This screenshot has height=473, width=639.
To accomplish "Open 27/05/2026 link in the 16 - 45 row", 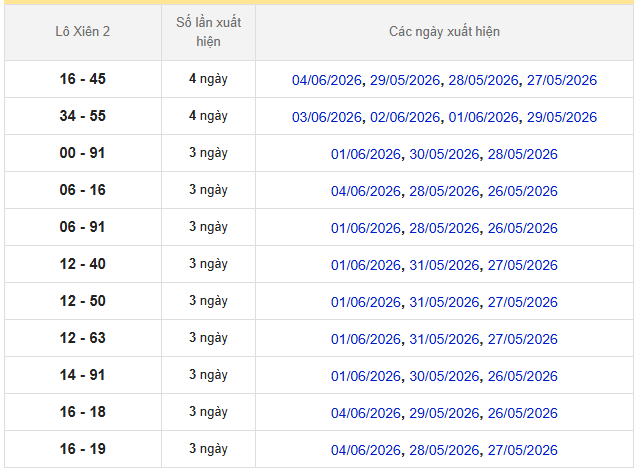I will tap(562, 80).
